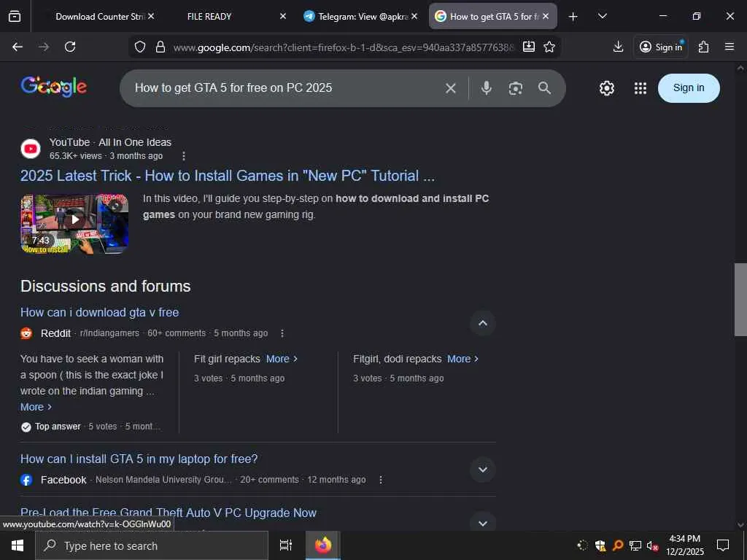This screenshot has width=747, height=560.
Task: Open the network tray icon
Action: pos(635,545)
